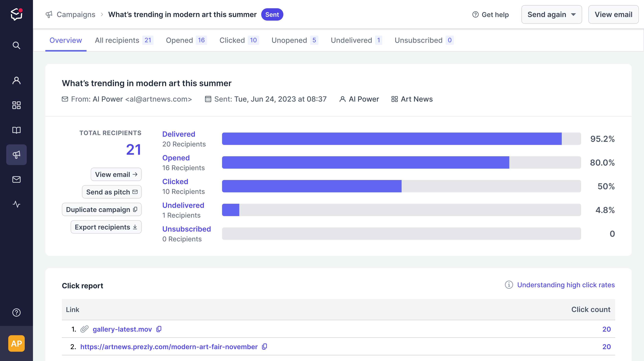The width and height of the screenshot is (644, 361).
Task: Open contacts via the sidebar person icon
Action: (x=16, y=81)
